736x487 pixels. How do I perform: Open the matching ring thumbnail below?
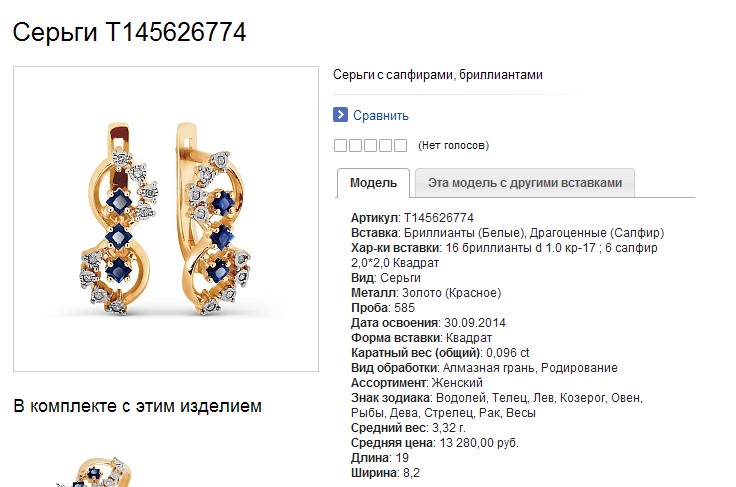tap(94, 472)
